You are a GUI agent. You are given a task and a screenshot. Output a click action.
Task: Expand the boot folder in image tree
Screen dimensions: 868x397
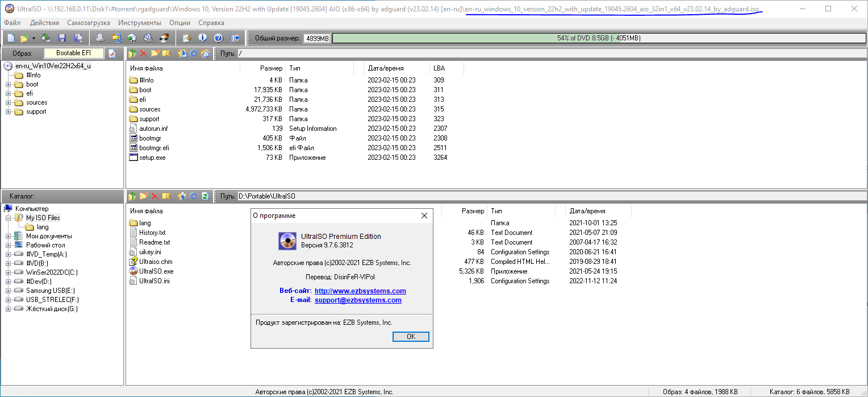click(8, 84)
